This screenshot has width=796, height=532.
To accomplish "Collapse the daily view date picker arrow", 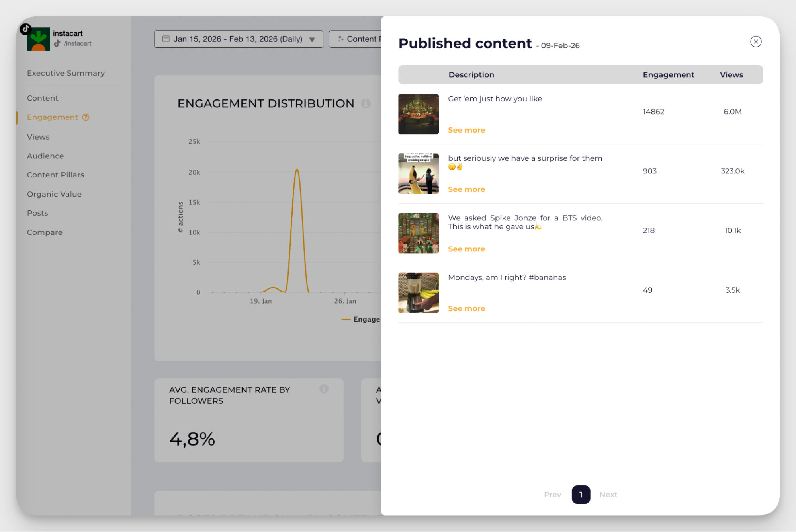I will (311, 39).
